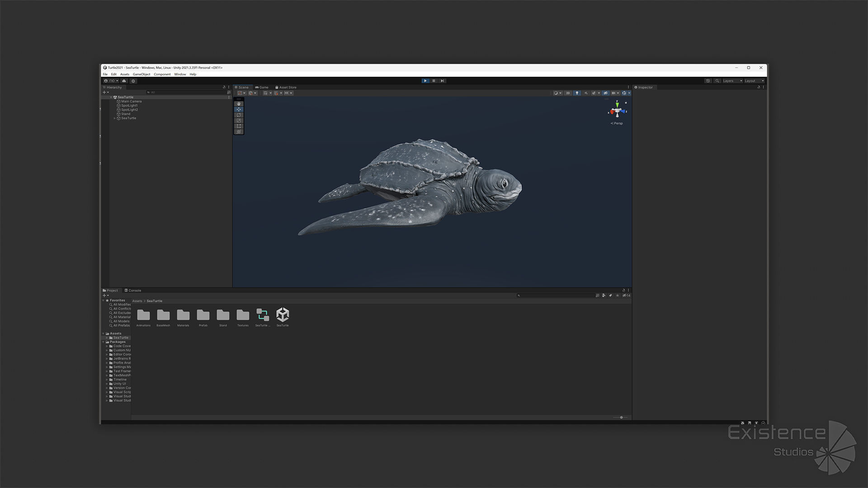This screenshot has width=868, height=488.
Task: Select the Rect transform tool
Action: tap(239, 126)
